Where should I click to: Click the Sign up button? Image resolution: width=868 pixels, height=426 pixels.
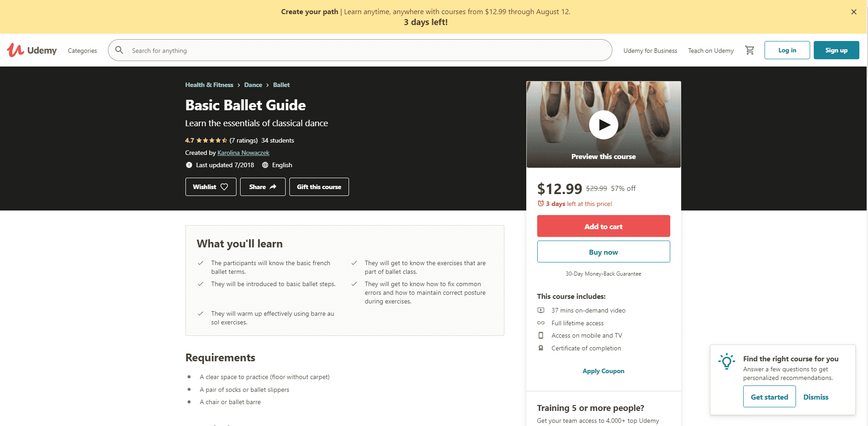pyautogui.click(x=837, y=50)
